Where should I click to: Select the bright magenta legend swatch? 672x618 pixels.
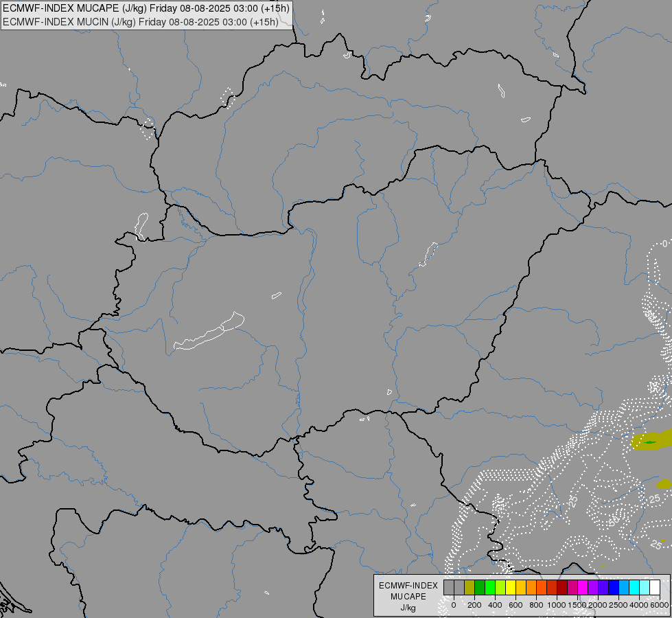(x=583, y=587)
